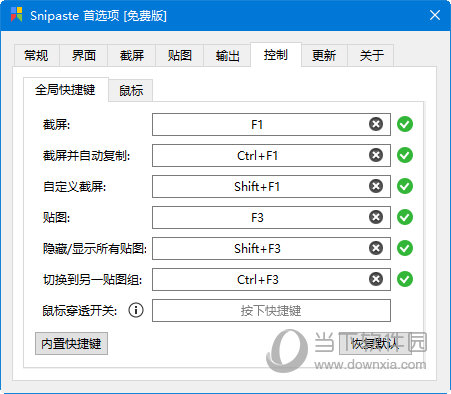Click the Snipaste logo in title bar
This screenshot has height=394, width=451.
click(x=16, y=15)
